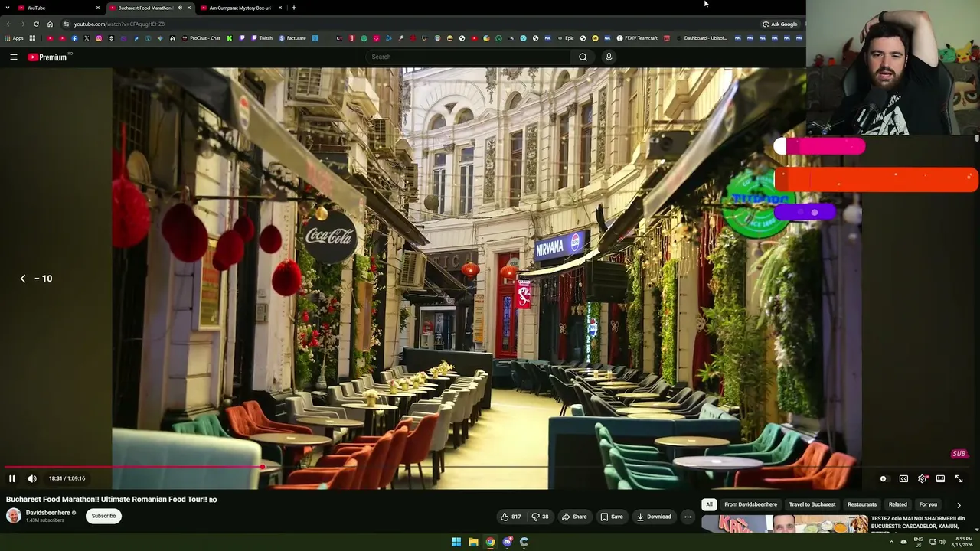The height and width of the screenshot is (551, 980).
Task: Open Ask Google in the address bar
Action: 780,24
